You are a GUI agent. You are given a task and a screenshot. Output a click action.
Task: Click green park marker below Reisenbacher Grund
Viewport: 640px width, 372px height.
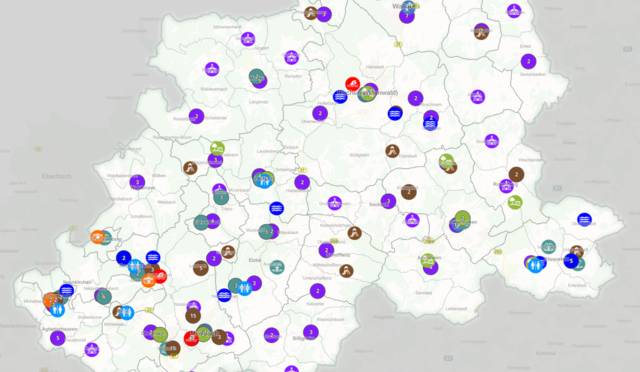coord(217,149)
